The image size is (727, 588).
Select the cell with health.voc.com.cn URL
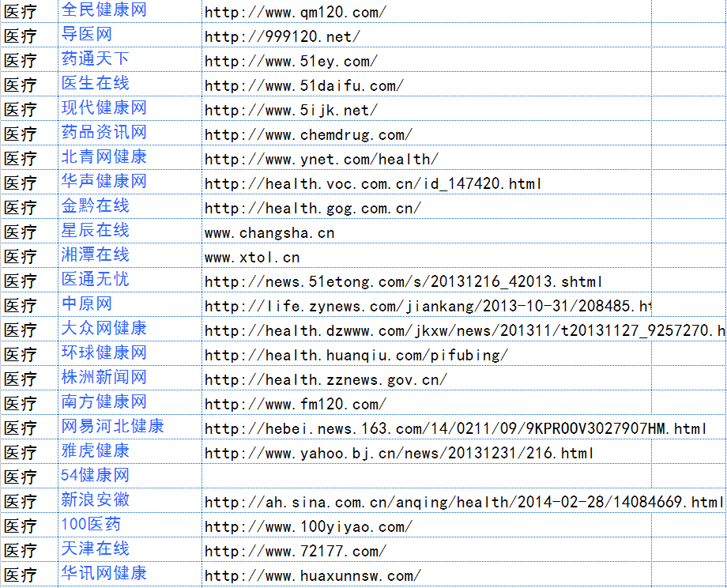[427, 183]
